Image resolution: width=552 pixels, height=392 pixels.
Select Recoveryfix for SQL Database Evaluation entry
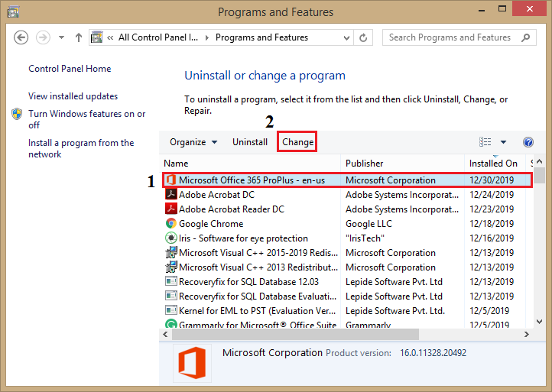point(258,296)
